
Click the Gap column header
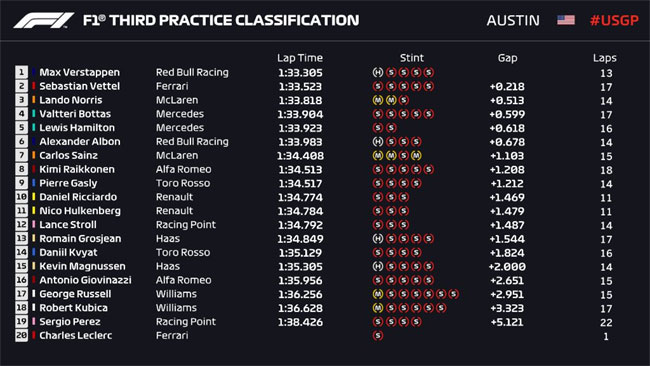[x=507, y=58]
